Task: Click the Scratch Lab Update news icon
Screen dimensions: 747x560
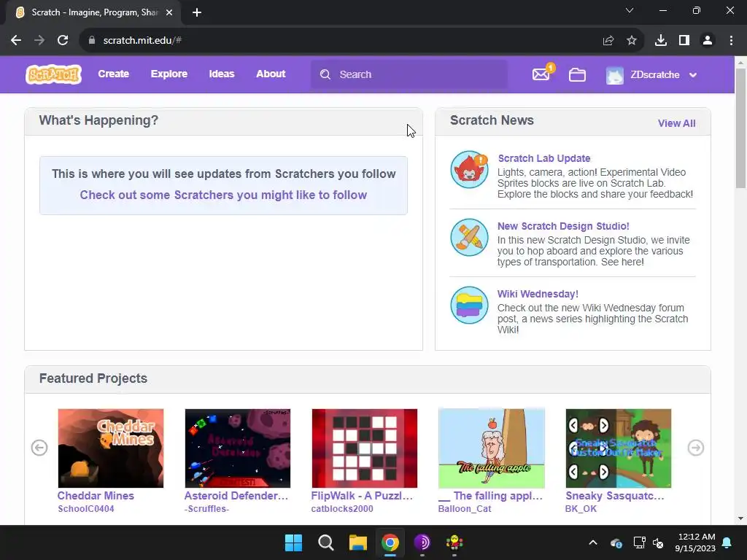Action: [x=469, y=169]
